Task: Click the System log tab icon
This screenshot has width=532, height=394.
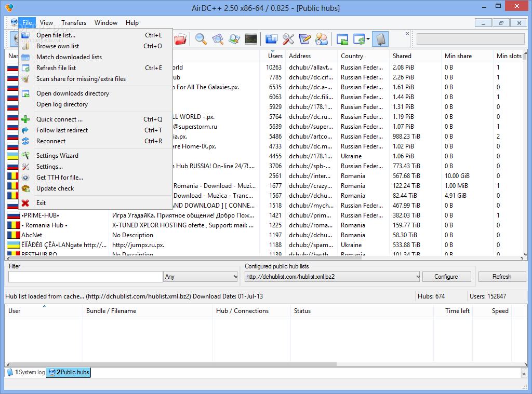Action: coord(10,372)
